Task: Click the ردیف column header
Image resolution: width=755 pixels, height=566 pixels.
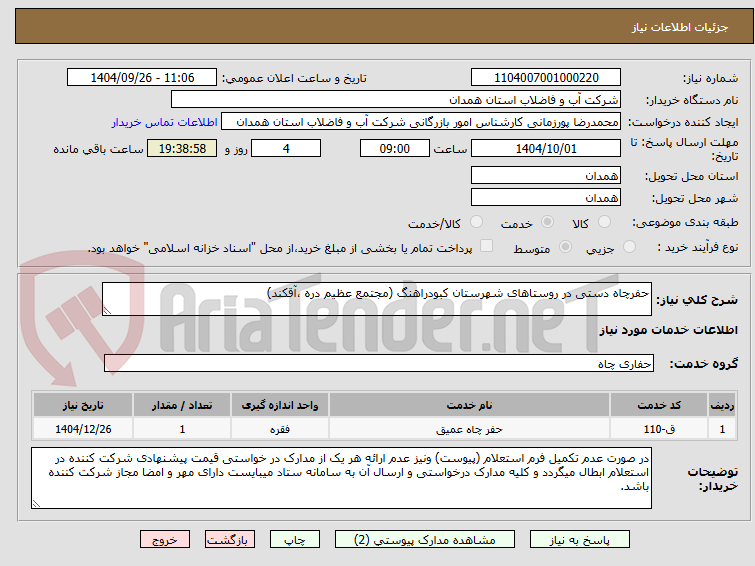Action: point(722,405)
